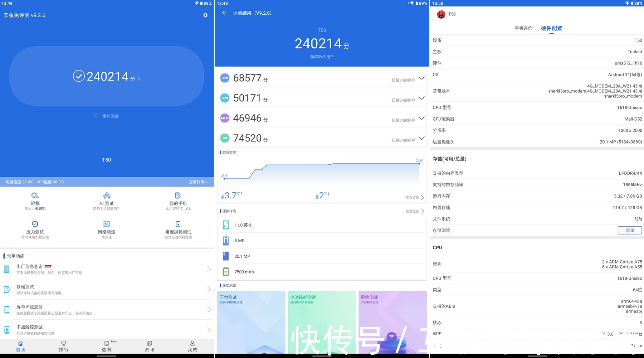Image resolution: width=644 pixels, height=358 pixels.
Task: Click the 测试 button for 存储测试
Action: (630, 230)
